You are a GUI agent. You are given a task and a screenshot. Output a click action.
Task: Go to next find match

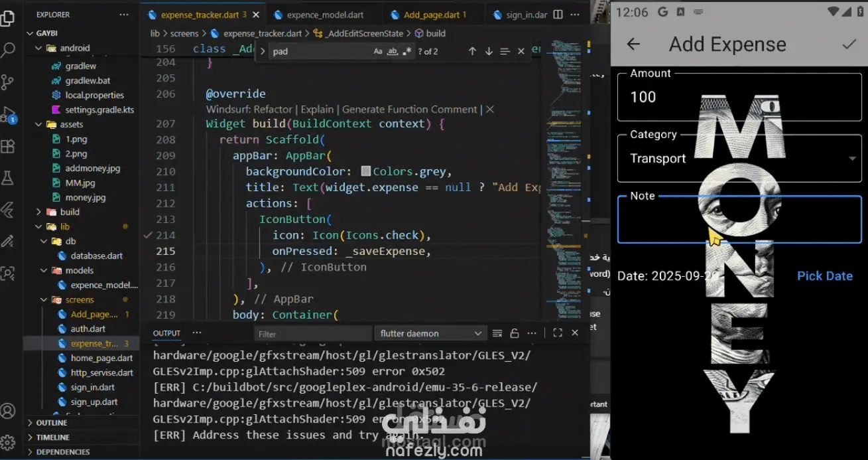pos(489,51)
